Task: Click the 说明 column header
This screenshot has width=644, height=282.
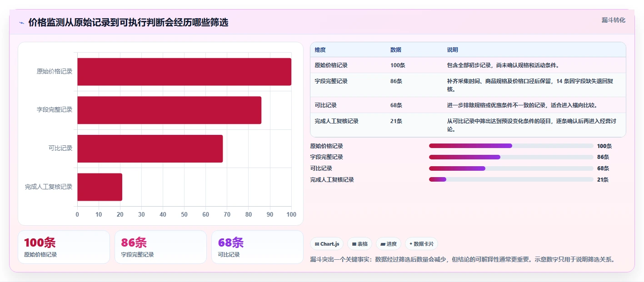Action: coord(453,49)
